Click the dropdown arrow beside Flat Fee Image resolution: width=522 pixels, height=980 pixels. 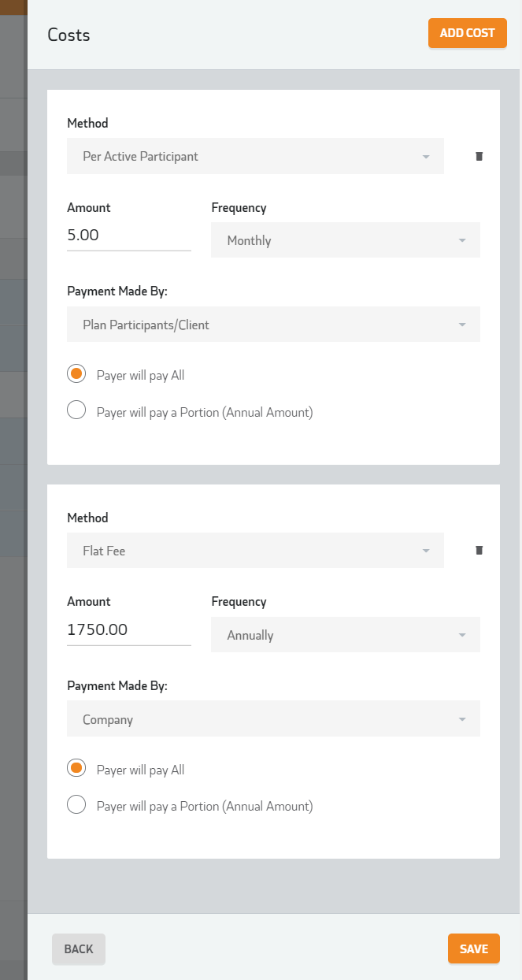coord(426,551)
